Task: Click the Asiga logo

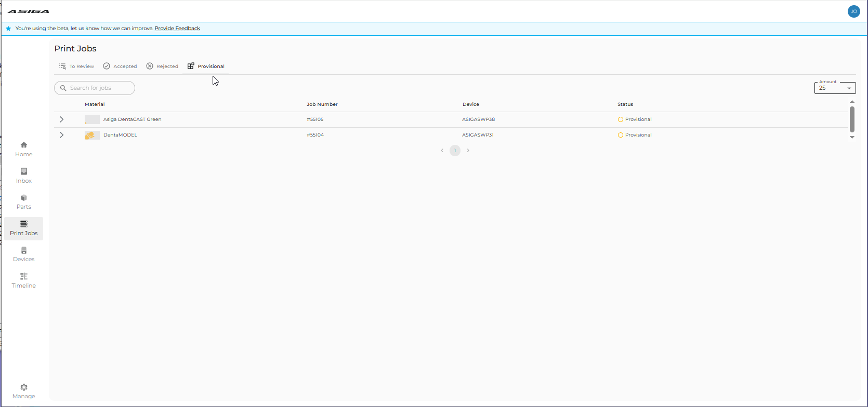Action: 29,11
